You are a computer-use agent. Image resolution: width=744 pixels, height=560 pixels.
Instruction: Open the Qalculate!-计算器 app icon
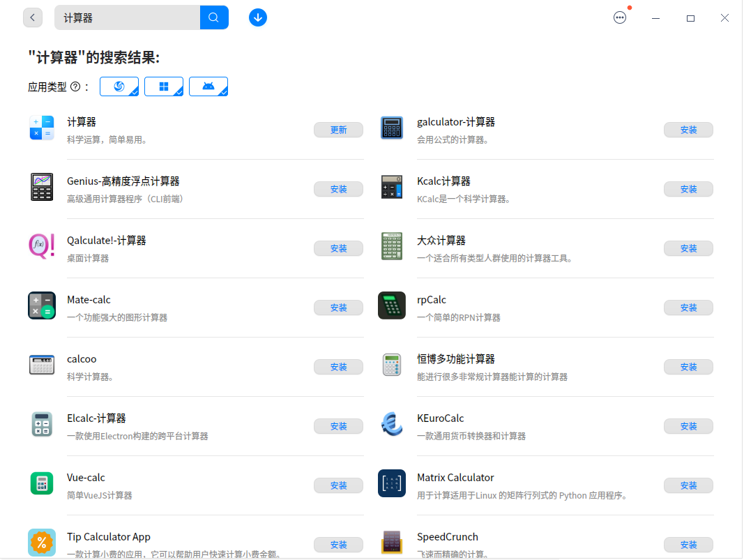coord(41,246)
